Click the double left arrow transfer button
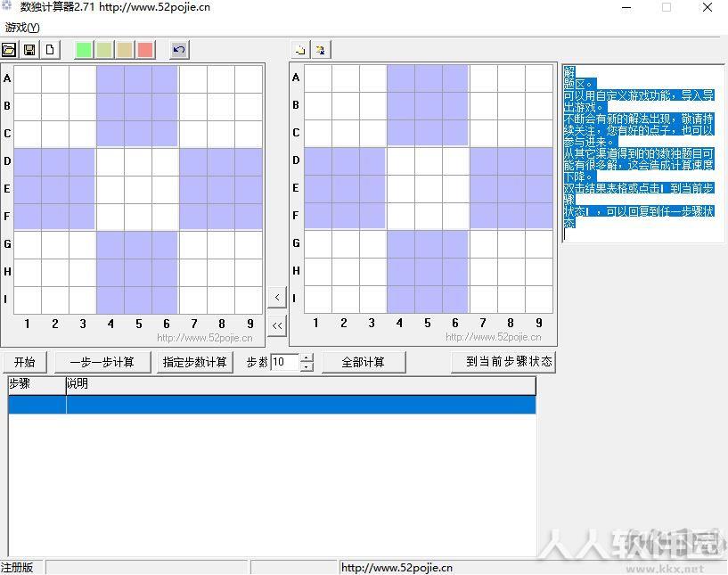The width and height of the screenshot is (728, 575). coord(277,325)
